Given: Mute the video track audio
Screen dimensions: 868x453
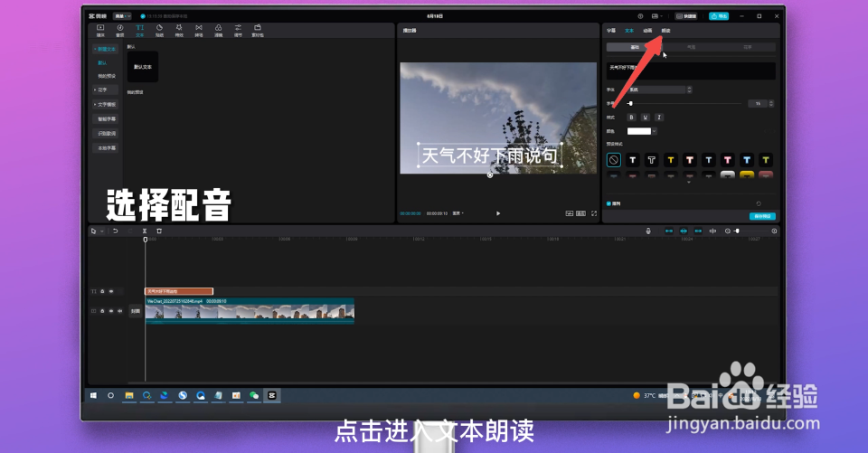Looking at the screenshot, I should [119, 311].
